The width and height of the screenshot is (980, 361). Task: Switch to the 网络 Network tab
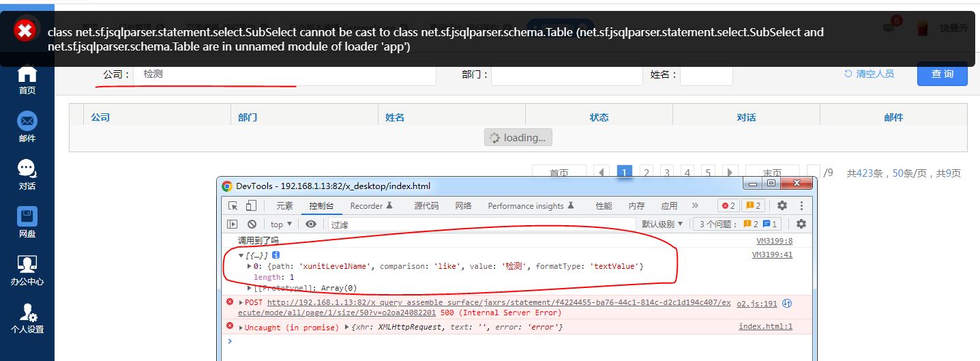coord(464,205)
